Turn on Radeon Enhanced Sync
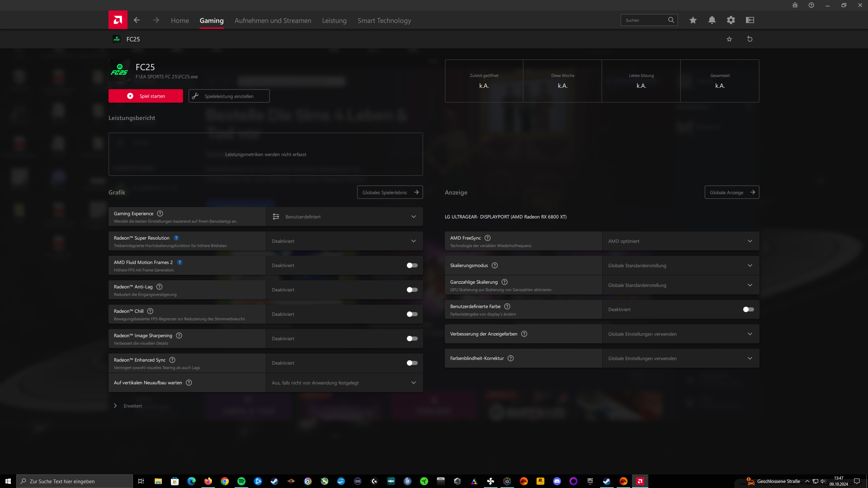 point(412,363)
